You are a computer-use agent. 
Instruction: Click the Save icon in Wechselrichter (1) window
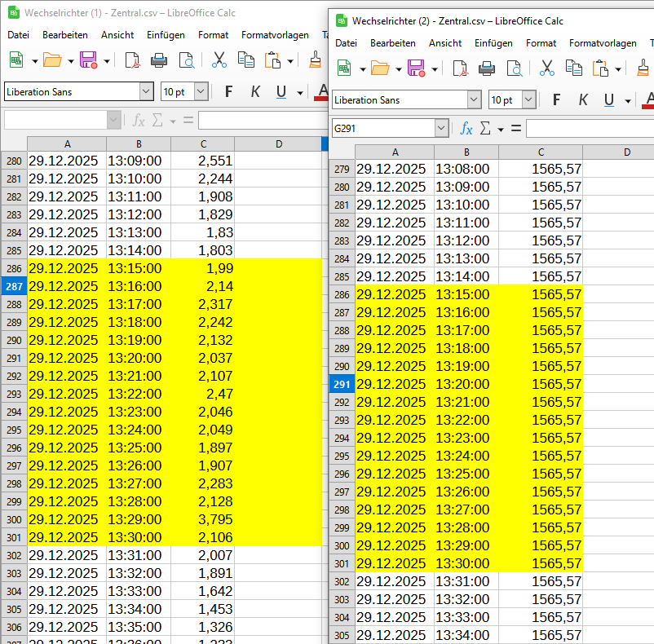[88, 60]
